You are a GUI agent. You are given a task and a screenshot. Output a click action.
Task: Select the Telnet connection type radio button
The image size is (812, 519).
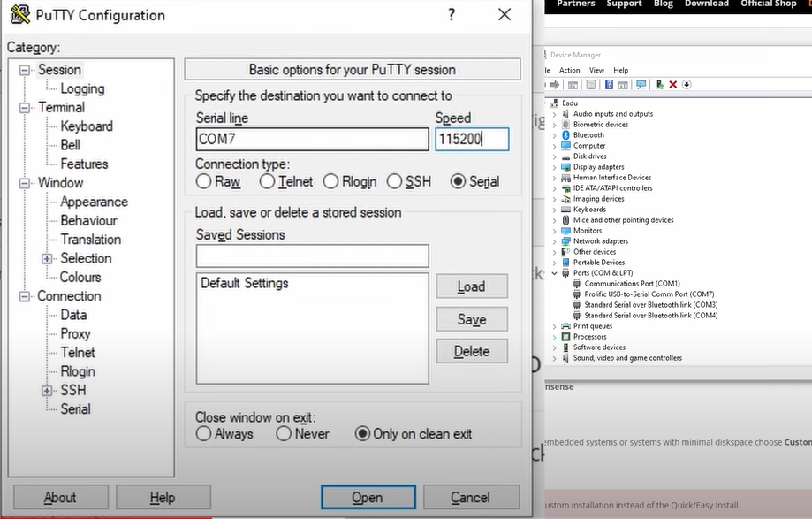coord(267,181)
